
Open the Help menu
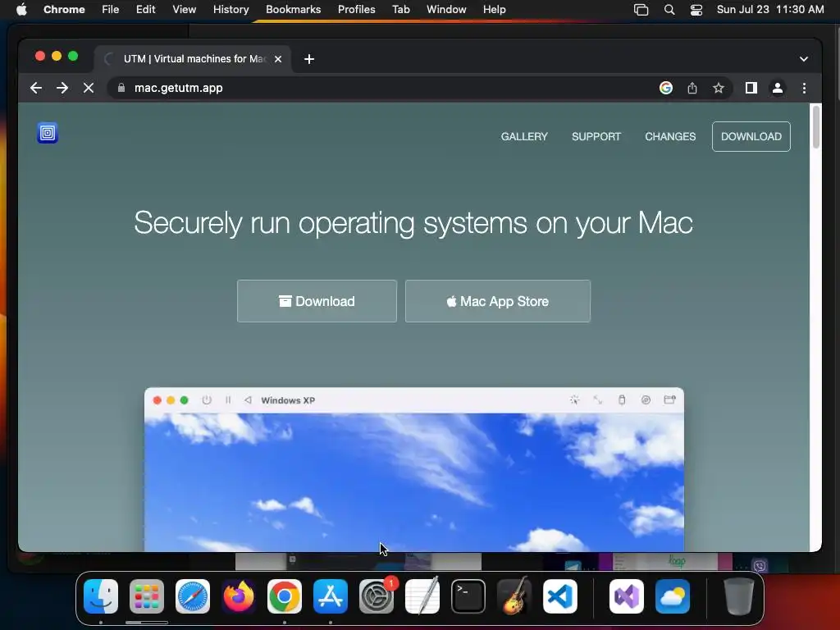[494, 10]
